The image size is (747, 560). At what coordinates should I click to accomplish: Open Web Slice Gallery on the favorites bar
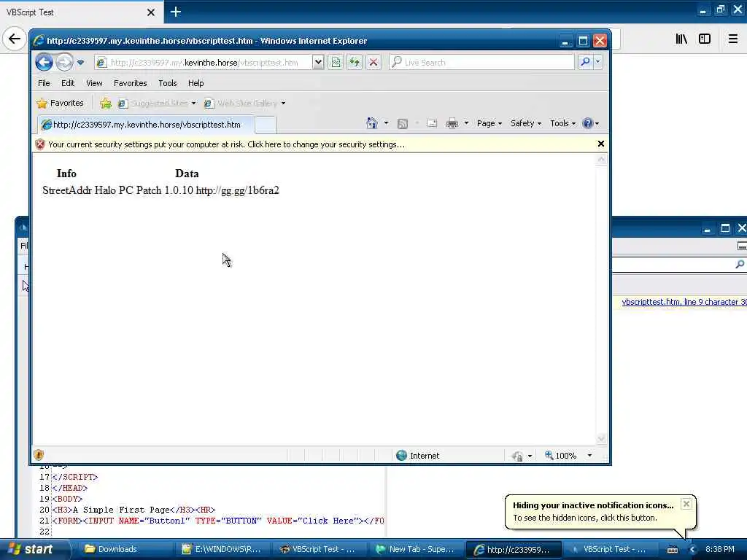[244, 103]
